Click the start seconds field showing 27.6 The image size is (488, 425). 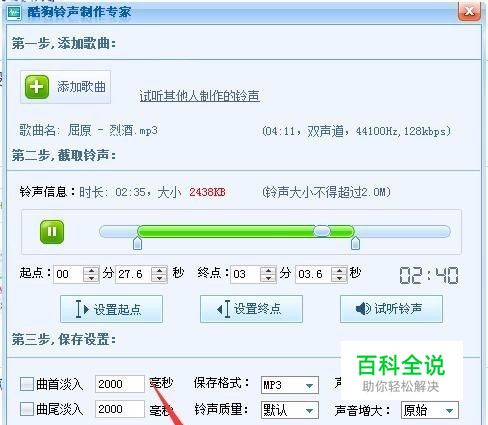[133, 274]
